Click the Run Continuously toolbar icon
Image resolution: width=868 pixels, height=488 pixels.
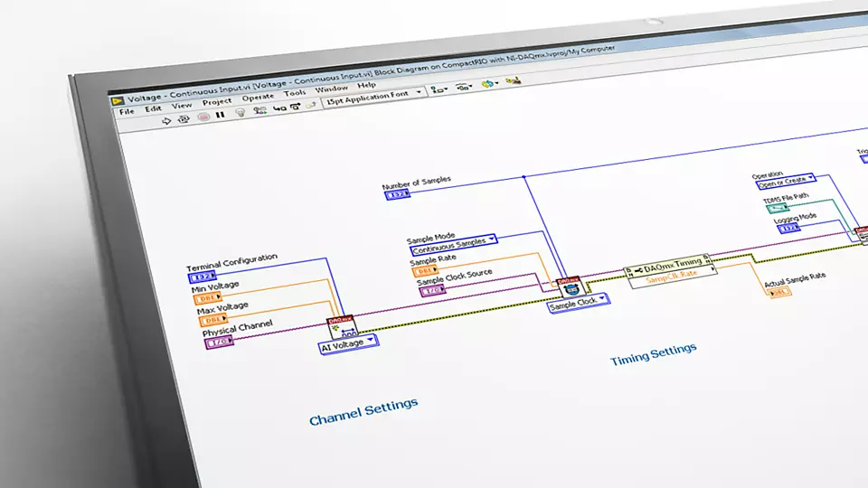(x=184, y=118)
